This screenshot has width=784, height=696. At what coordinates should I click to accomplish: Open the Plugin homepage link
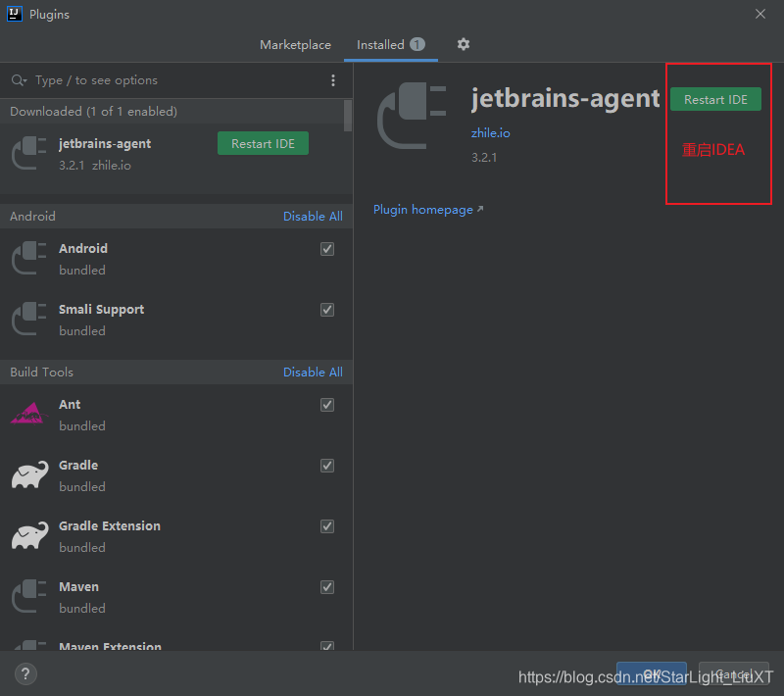(428, 210)
